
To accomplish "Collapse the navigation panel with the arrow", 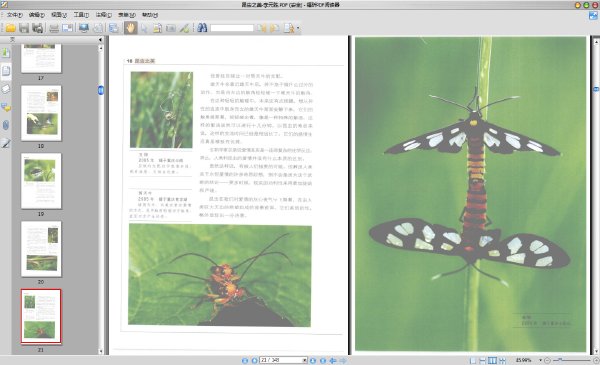I will [101, 39].
